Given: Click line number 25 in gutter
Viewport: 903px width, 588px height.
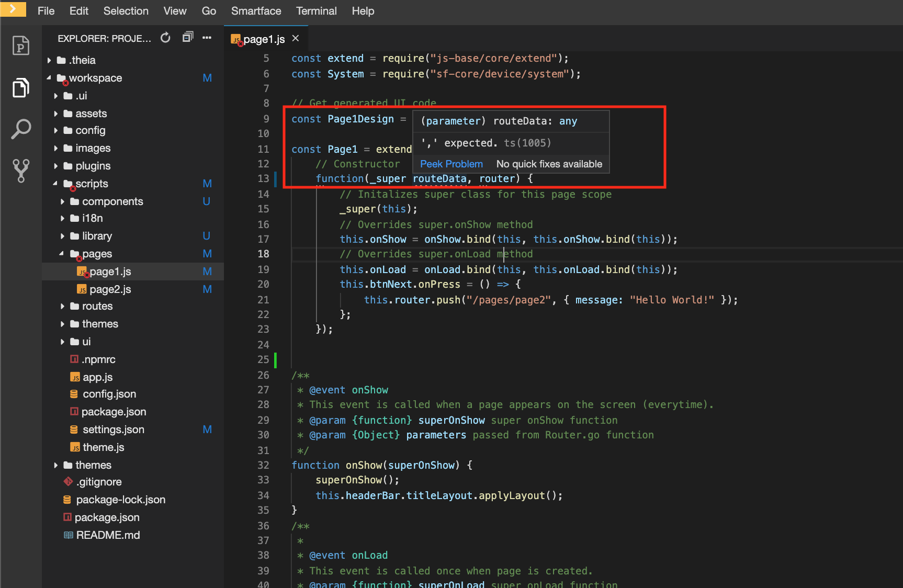Looking at the screenshot, I should [263, 359].
